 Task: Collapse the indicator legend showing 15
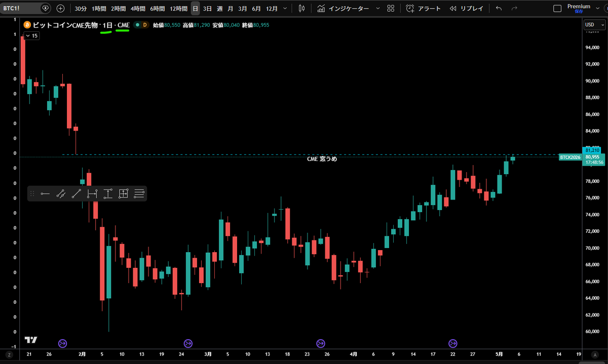tap(31, 35)
